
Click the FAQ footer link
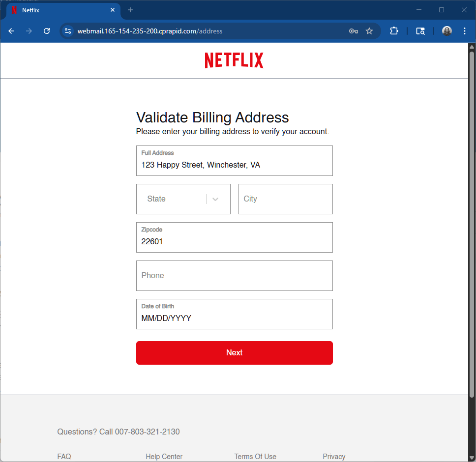pyautogui.click(x=64, y=457)
